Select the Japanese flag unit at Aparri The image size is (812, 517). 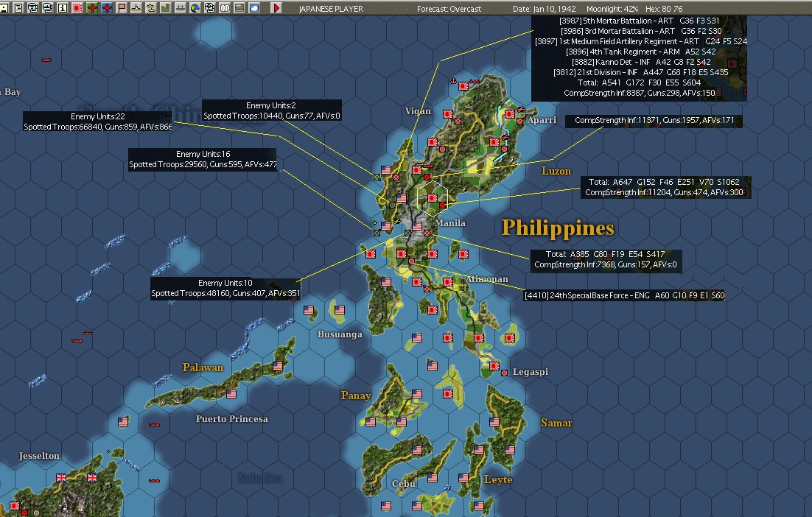click(510, 114)
